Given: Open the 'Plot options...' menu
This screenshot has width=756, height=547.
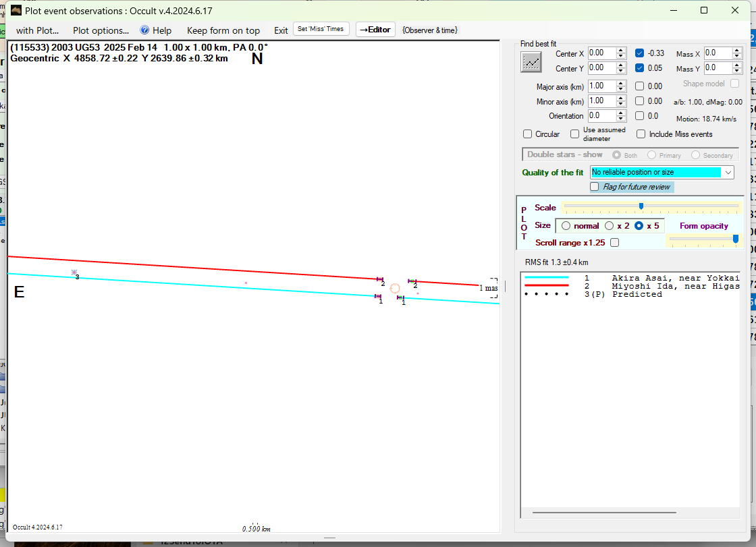Looking at the screenshot, I should 101,30.
